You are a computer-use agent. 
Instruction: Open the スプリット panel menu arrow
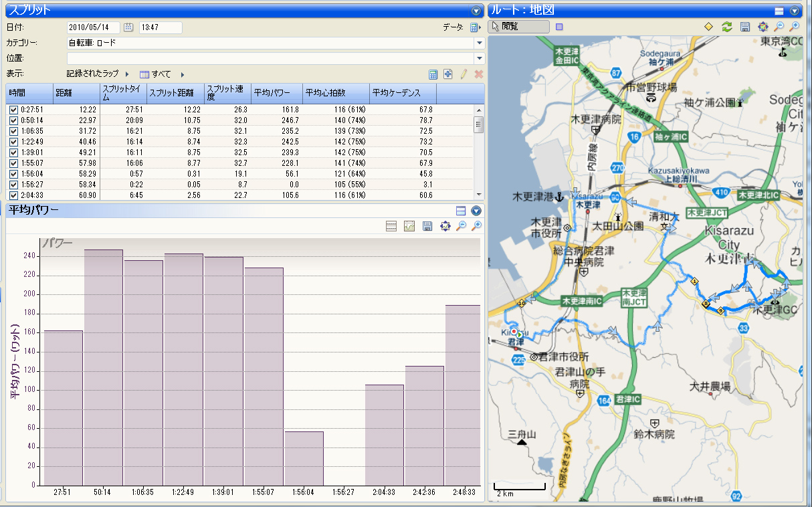point(476,11)
